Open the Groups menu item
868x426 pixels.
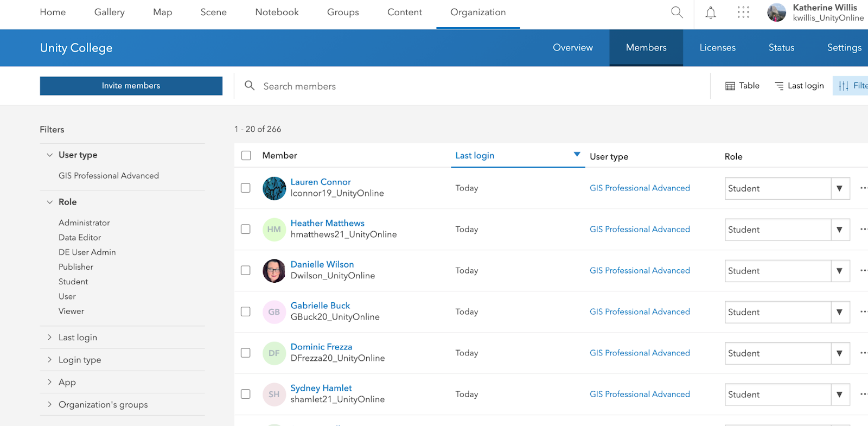pyautogui.click(x=343, y=12)
